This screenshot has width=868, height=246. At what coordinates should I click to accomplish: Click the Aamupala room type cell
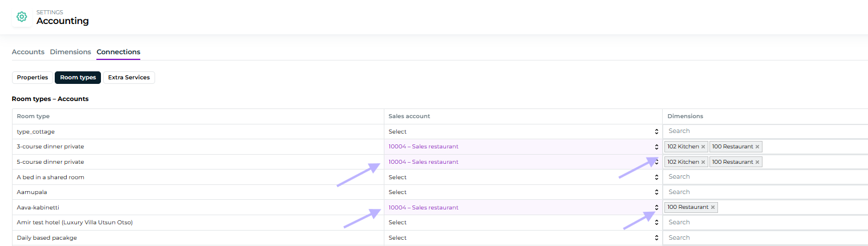(198, 192)
